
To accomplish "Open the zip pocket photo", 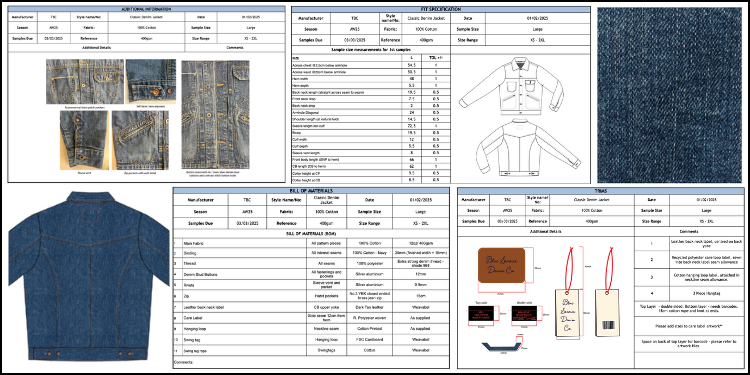I will tap(140, 140).
